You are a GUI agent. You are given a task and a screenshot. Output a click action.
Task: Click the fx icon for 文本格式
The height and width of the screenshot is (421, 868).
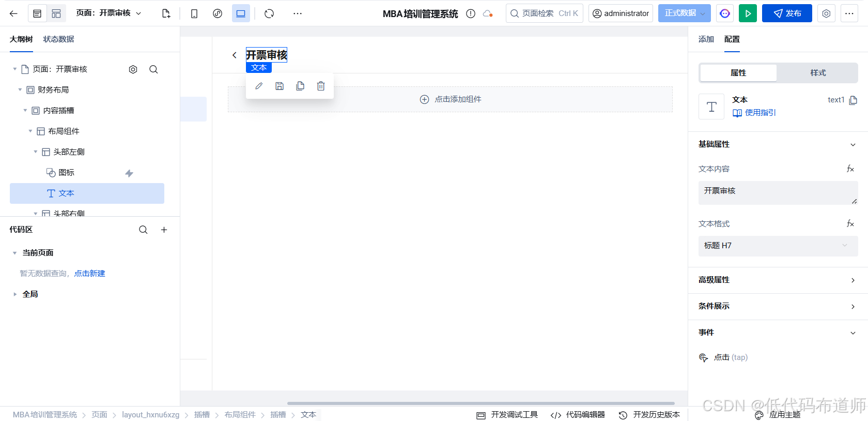click(850, 224)
